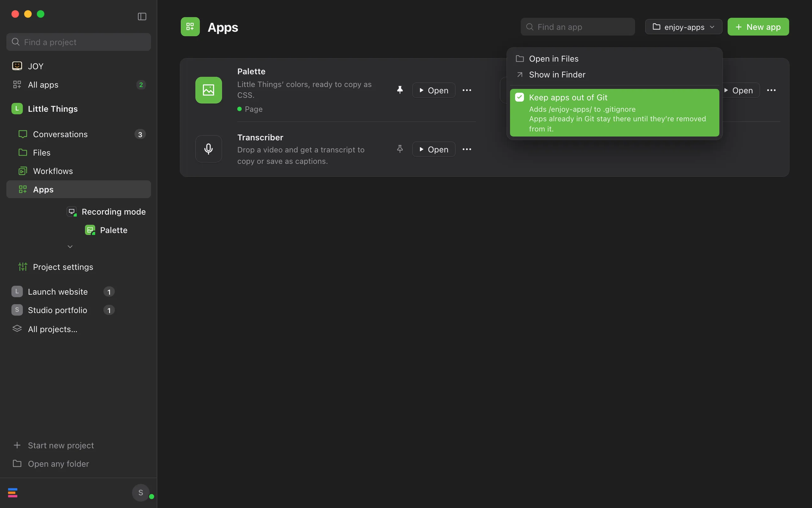Click the Workflows icon in sidebar

point(23,171)
